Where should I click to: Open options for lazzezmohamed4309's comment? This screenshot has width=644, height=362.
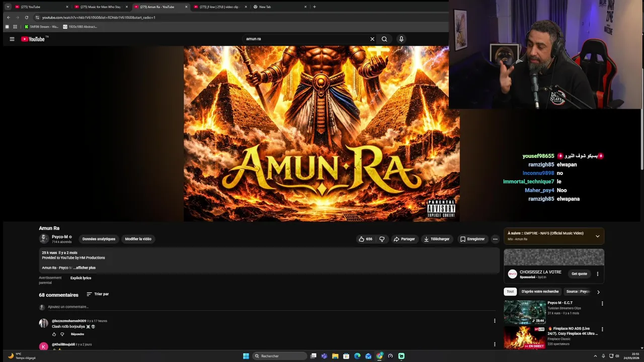(x=495, y=321)
